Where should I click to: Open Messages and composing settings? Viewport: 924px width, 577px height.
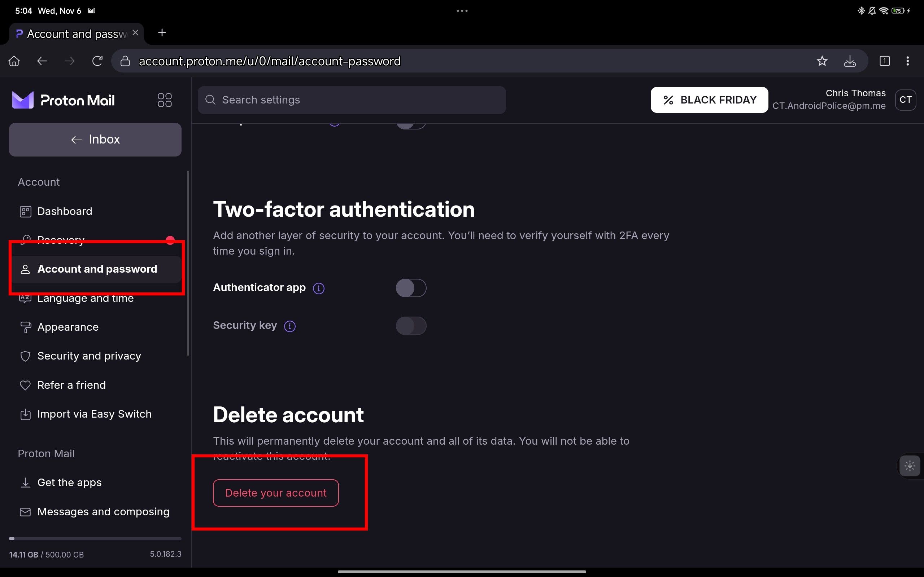103,511
